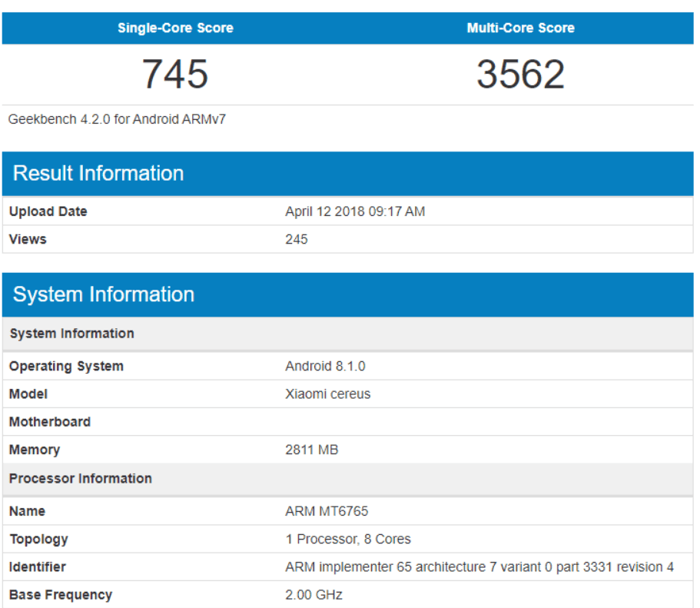Click the 1 Processor, 8 Cores topology value
Screen dimensions: 700x608
[x=347, y=539]
